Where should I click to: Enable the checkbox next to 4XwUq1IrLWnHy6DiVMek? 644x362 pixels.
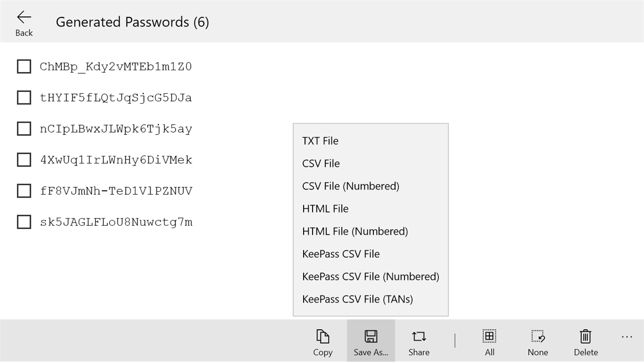pos(24,160)
